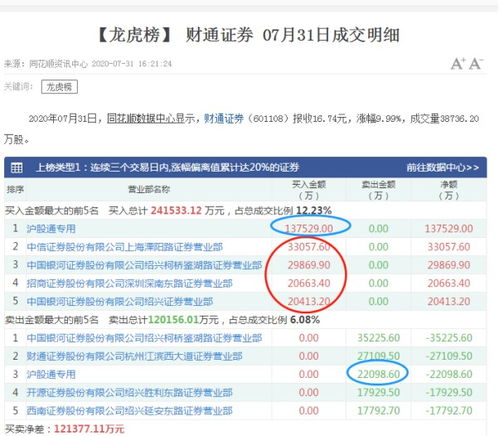Screen dimensions: 499x436
Task: Open 前往数据中心>> link
Action: tap(443, 167)
